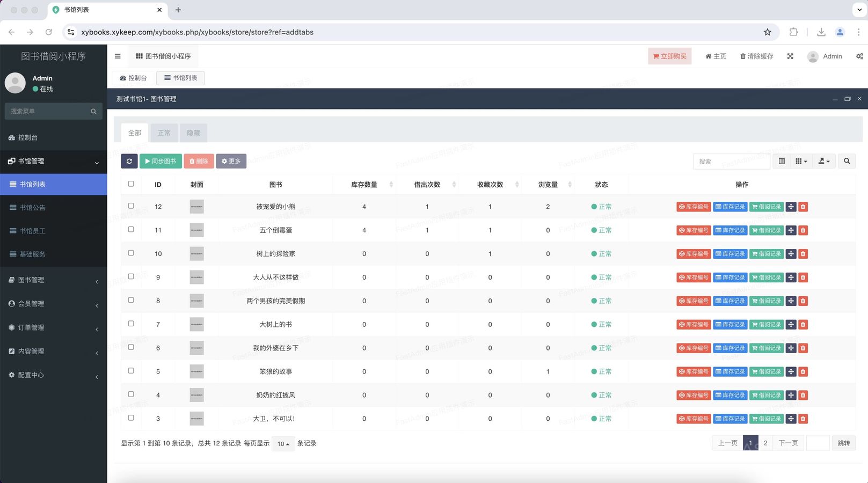This screenshot has width=868, height=483.
Task: Click the 同步图书 green button
Action: tap(161, 161)
